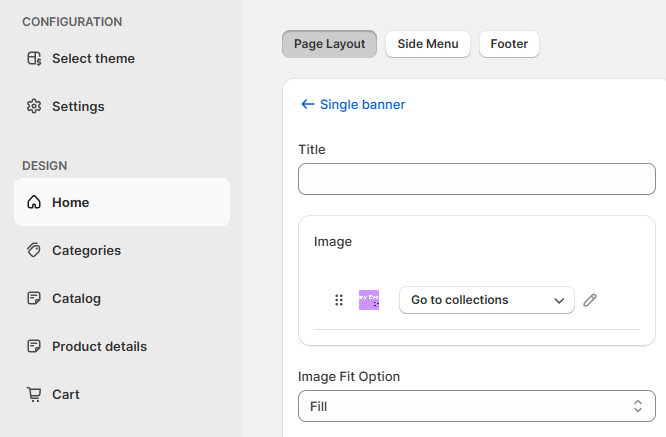This screenshot has width=666, height=437.
Task: Open the Catalog design section
Action: click(122, 298)
